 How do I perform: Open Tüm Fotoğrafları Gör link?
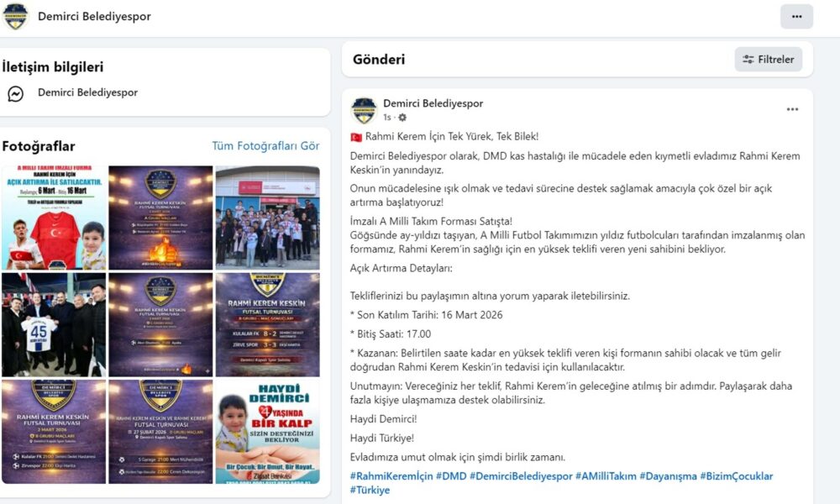265,145
